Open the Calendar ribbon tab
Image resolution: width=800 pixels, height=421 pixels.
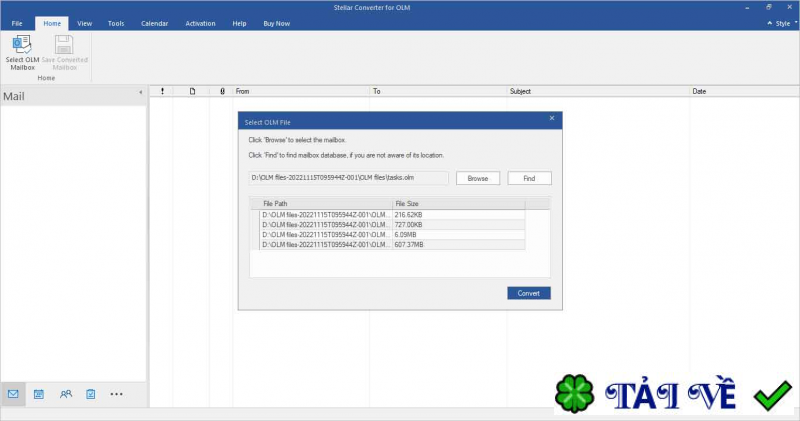[155, 23]
